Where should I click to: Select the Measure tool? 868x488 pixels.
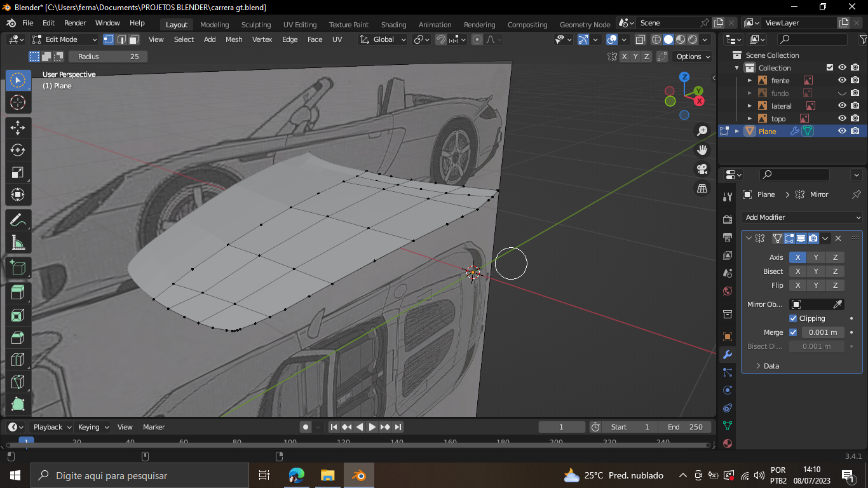18,242
